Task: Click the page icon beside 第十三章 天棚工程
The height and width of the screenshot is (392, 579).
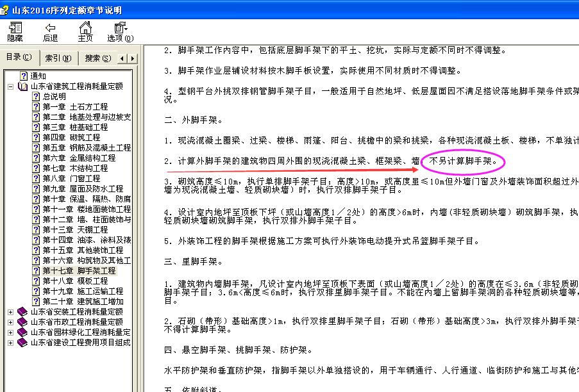Action: click(36, 230)
